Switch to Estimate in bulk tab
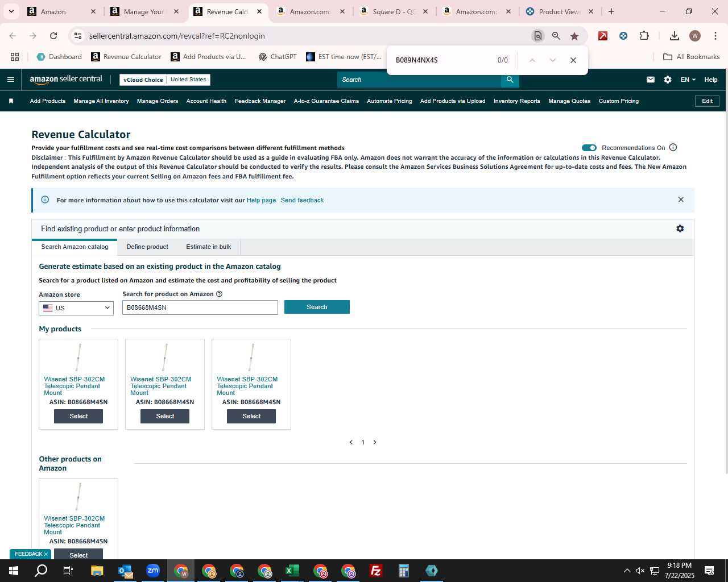This screenshot has height=582, width=728. point(209,247)
